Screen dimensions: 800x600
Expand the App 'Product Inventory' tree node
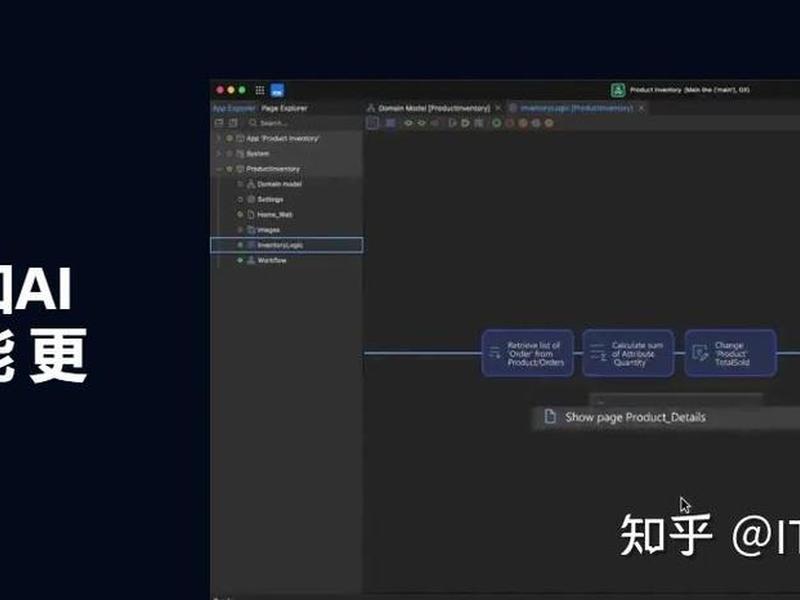click(219, 138)
